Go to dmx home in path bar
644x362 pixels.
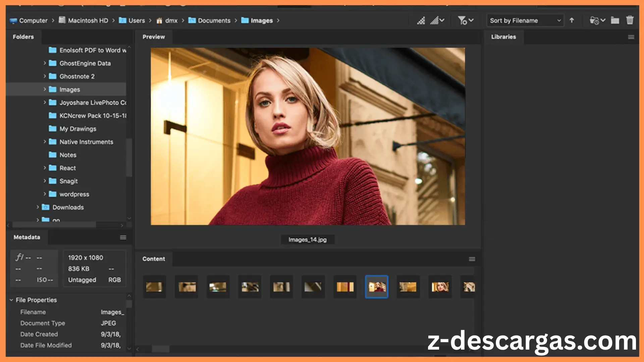pos(167,20)
